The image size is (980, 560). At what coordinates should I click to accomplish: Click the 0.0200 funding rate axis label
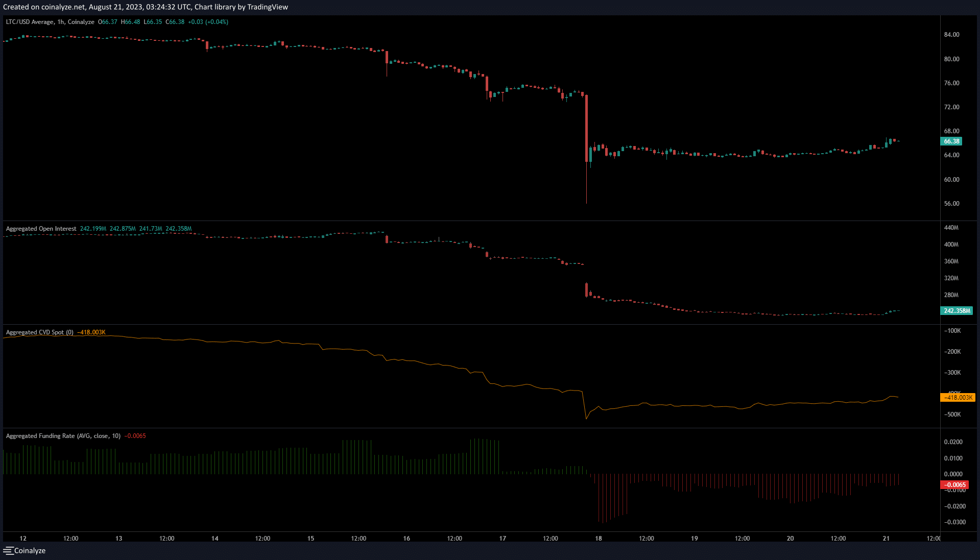(x=953, y=442)
